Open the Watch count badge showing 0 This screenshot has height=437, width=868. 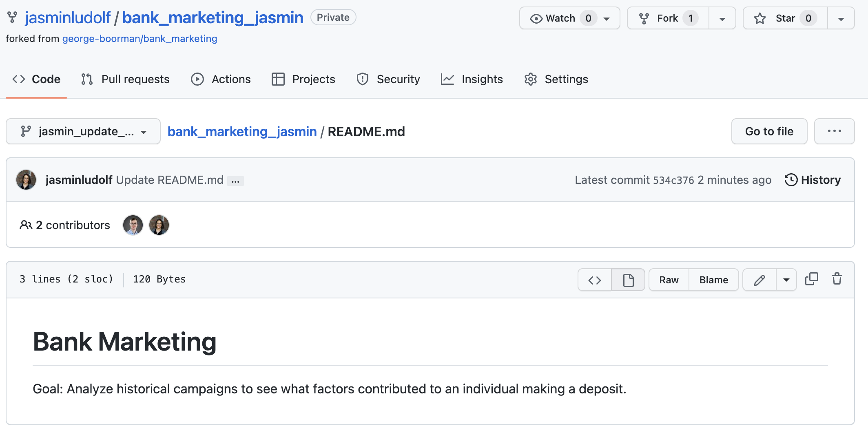tap(588, 18)
